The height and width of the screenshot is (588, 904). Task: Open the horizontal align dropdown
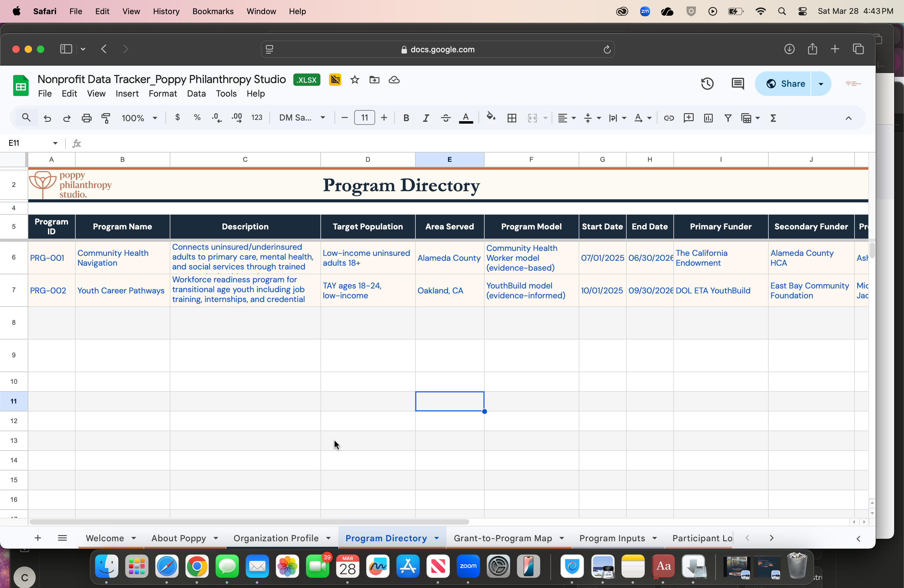(x=567, y=118)
